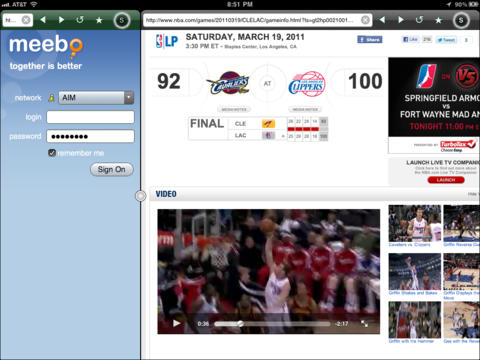Screen dimensions: 480x360
Task: Play the game highlight video
Action: point(176,323)
